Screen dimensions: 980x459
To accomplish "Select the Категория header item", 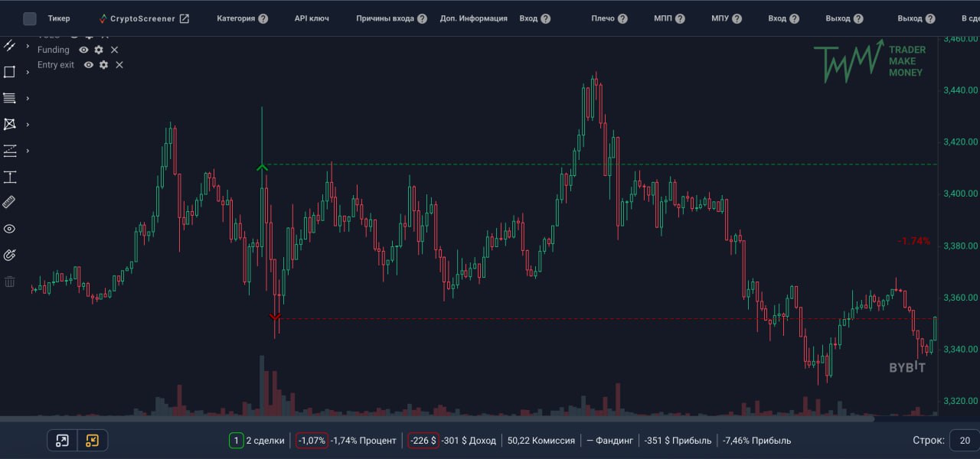I will click(x=235, y=18).
